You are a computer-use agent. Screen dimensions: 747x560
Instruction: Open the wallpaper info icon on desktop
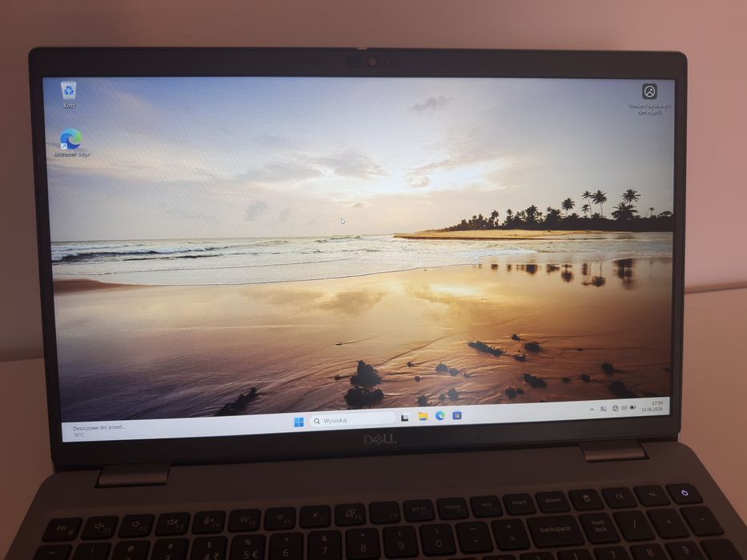649,98
